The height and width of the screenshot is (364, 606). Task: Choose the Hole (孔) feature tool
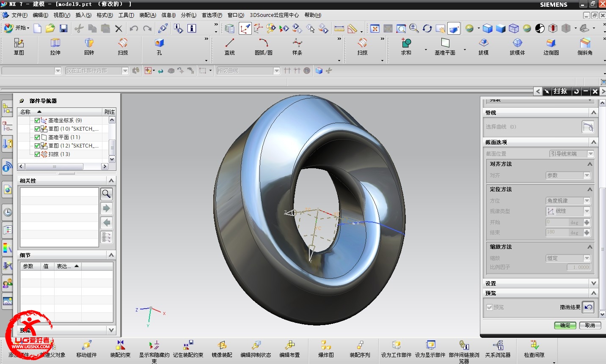click(x=159, y=47)
